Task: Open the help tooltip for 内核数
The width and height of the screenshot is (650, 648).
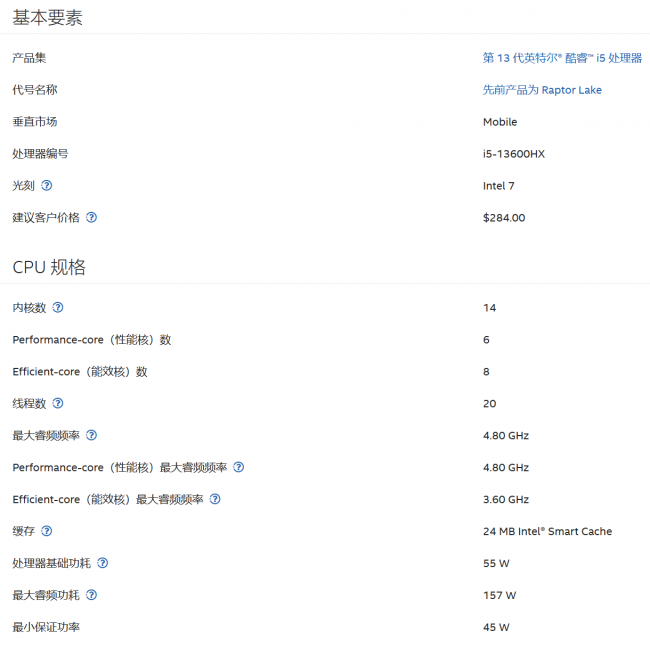Action: point(58,307)
